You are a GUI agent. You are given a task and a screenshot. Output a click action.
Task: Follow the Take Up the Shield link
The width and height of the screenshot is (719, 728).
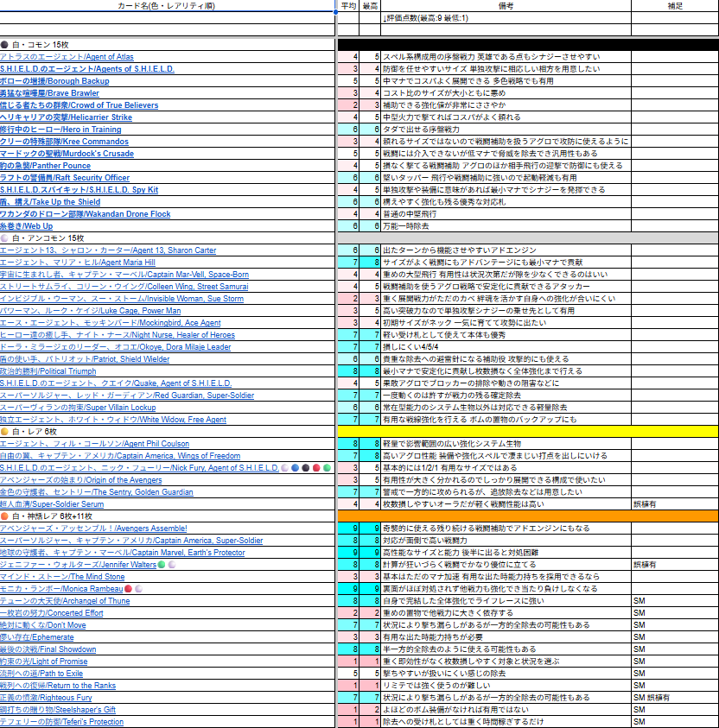[x=50, y=202]
